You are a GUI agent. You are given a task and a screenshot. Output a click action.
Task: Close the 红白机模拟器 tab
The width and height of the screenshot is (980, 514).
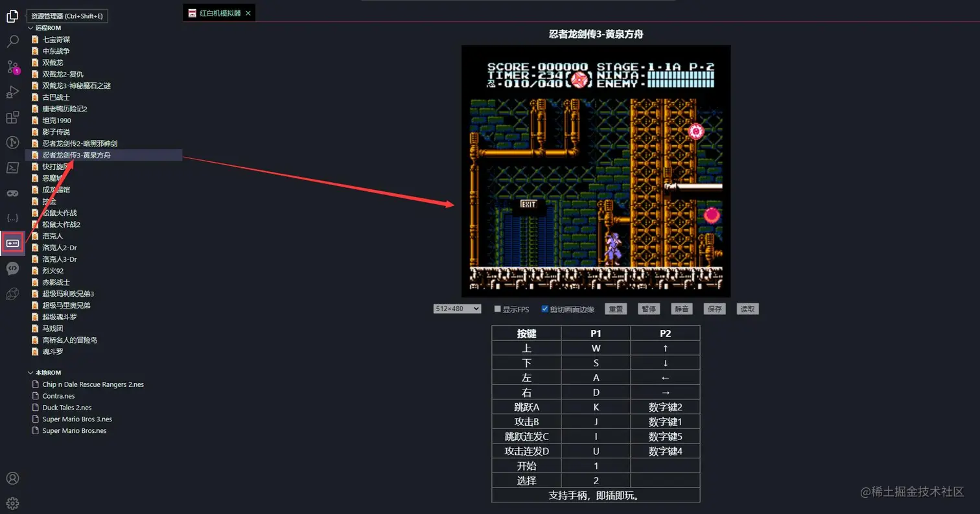coord(248,13)
